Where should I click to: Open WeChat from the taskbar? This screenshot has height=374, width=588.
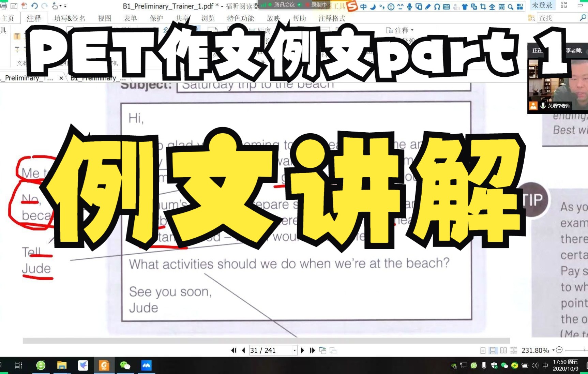[x=125, y=365]
